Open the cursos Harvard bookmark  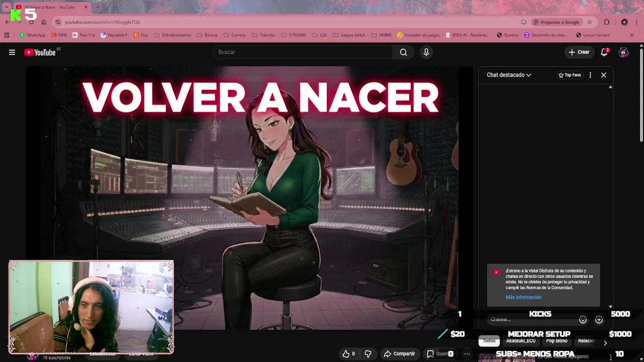pyautogui.click(x=593, y=35)
